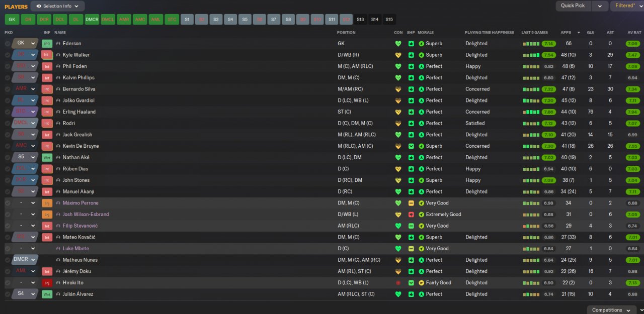The width and height of the screenshot is (644, 314).
Task: Toggle the picked checkmark for Erling Haaland
Action: tap(8, 112)
